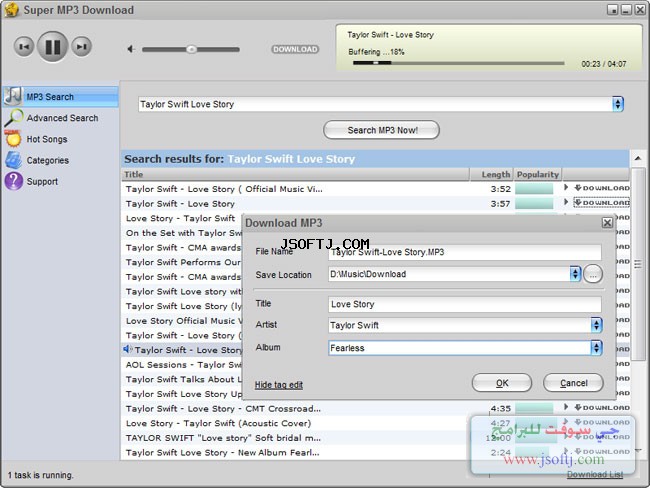
Task: Adjust the volume slider knob
Action: coord(191,49)
